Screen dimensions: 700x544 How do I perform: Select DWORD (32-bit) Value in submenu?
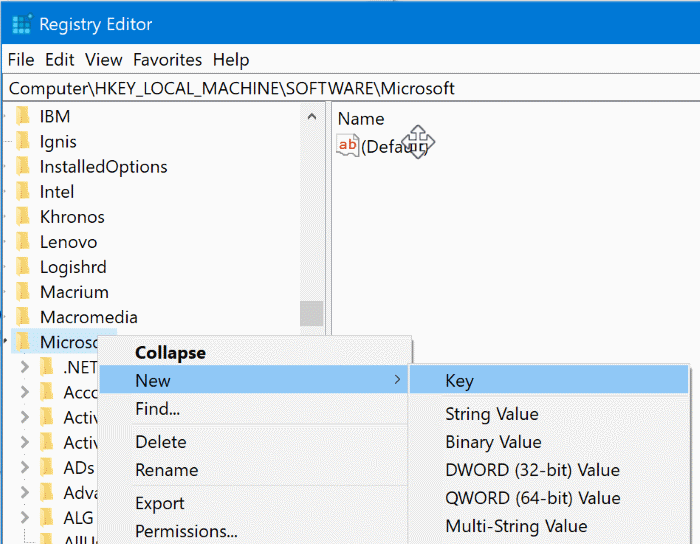[x=549, y=470]
